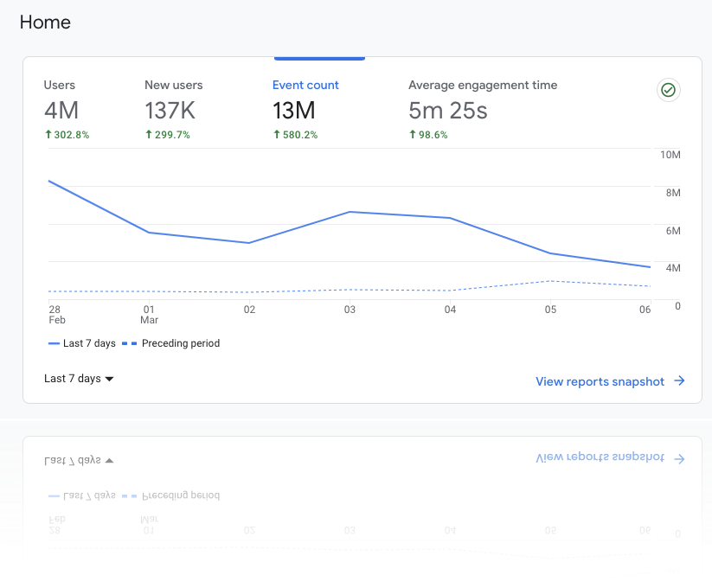Viewport: 712px width, 588px height.
Task: Toggle the flipped Preceding period legend in lower card
Action: pos(180,496)
